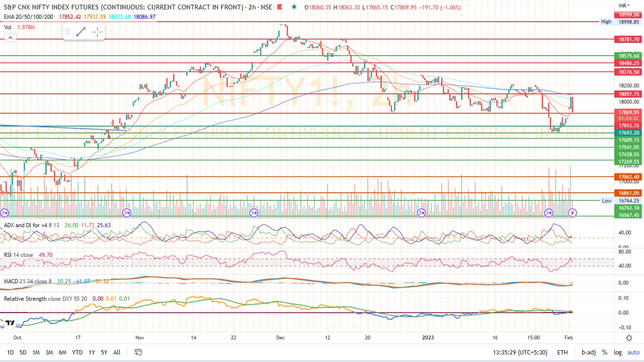644x362 pixels.
Task: Click the 16567.45 price label
Action: (x=629, y=215)
